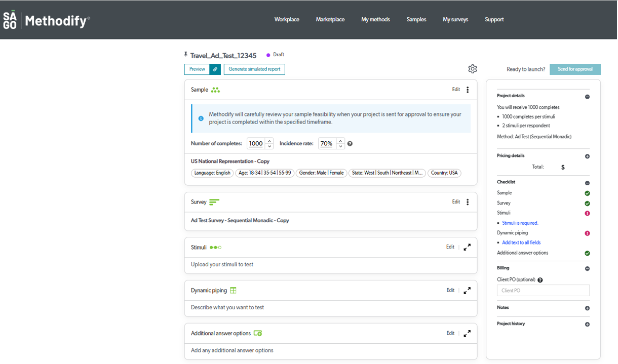Click Generate simulated report button

(254, 69)
